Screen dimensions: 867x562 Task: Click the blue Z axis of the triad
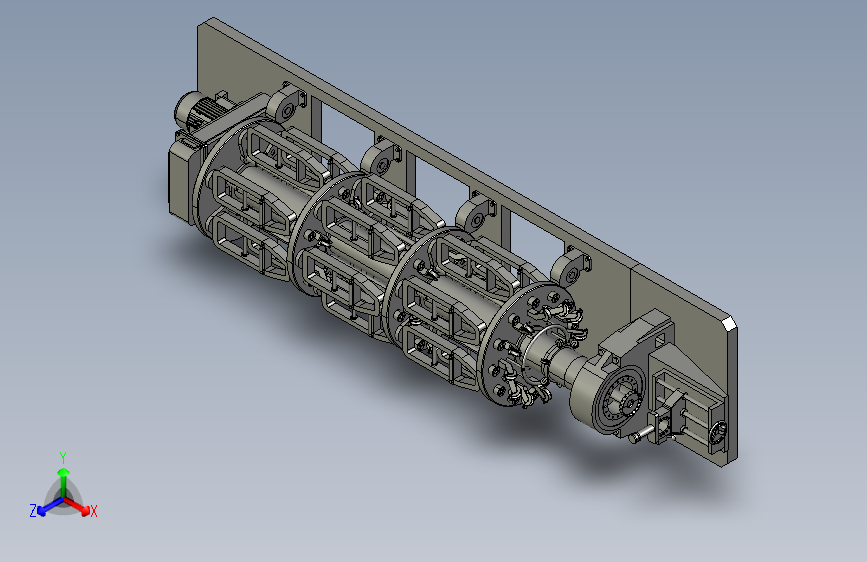pos(46,507)
